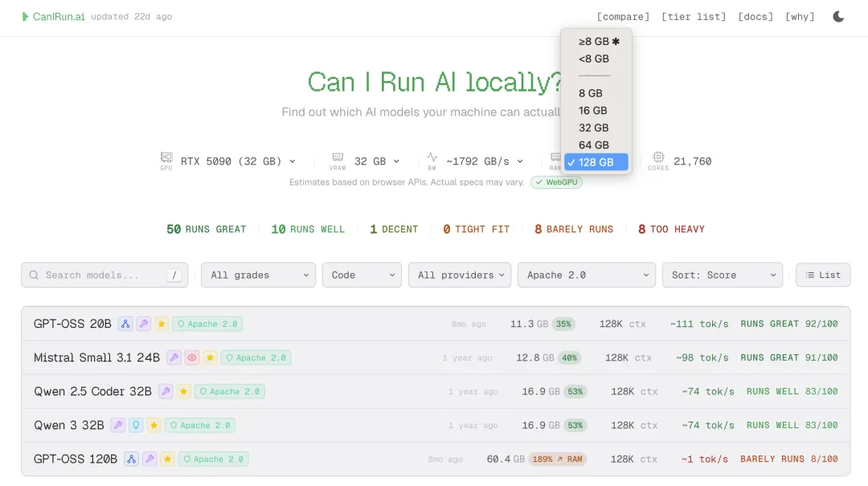Choose 8 GB in RAM menu

596,93
